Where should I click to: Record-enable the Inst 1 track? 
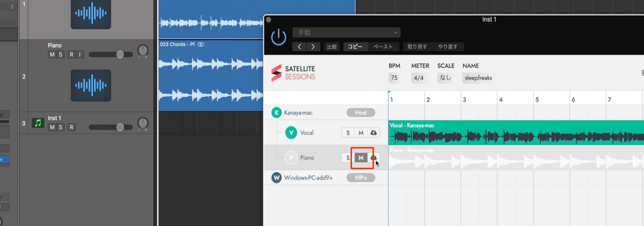pos(71,127)
